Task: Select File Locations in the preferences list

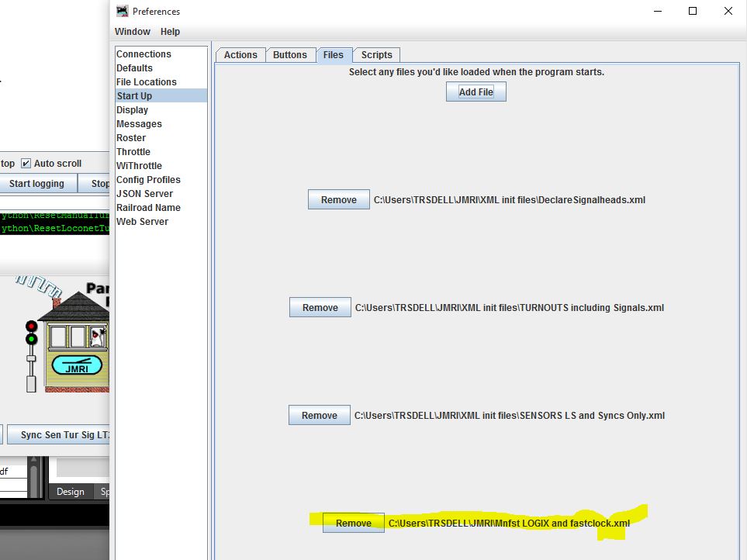Action: coord(161,82)
